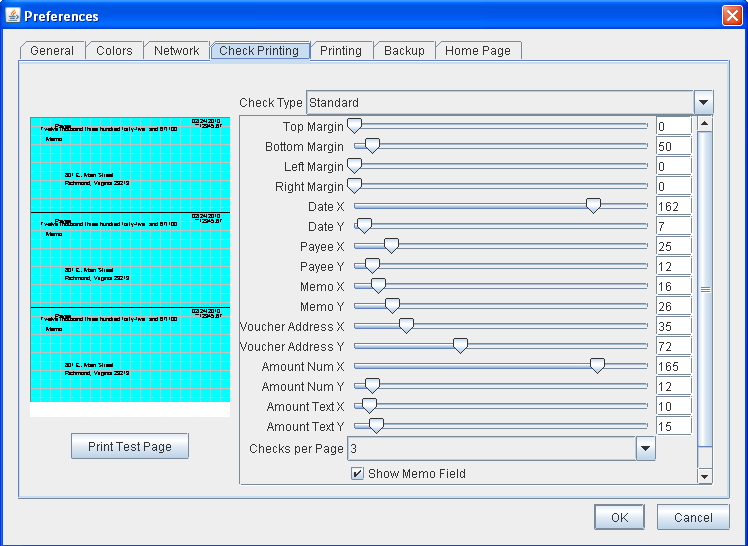Click the Voucher Address X value field
Image resolution: width=748 pixels, height=546 pixels.
click(674, 327)
